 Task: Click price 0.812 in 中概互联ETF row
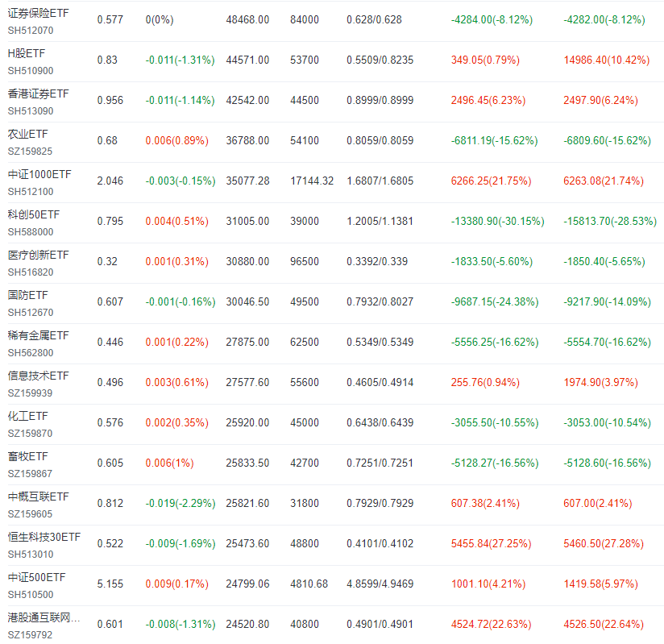(x=110, y=502)
